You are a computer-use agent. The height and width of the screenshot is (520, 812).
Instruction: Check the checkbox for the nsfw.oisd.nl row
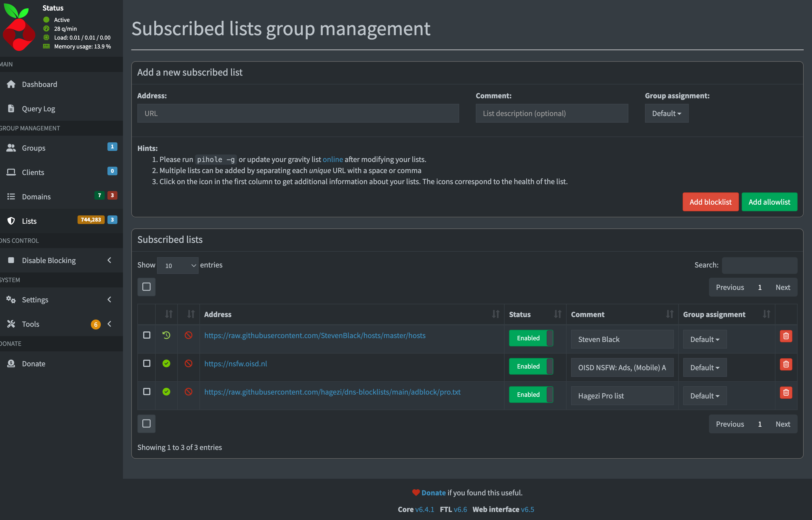(x=147, y=363)
